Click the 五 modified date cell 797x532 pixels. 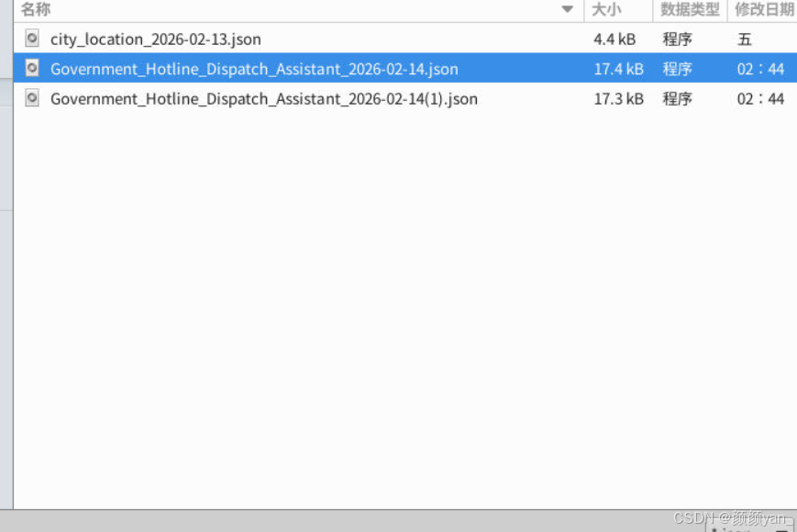coord(744,39)
